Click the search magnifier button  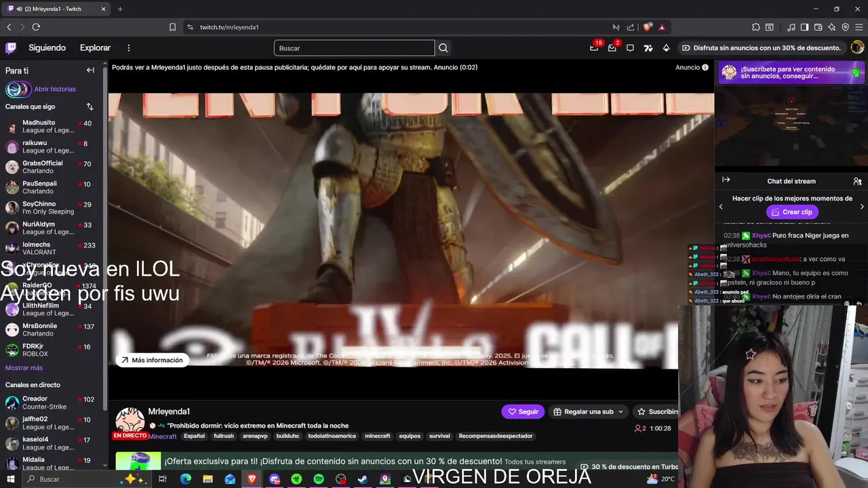[443, 47]
